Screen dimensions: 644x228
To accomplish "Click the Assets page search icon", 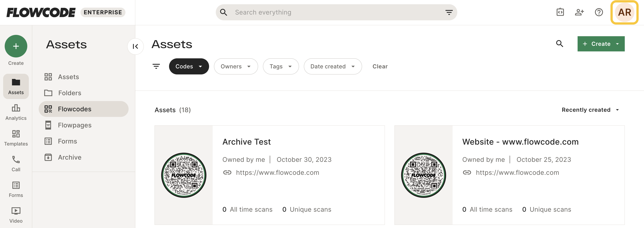I will (x=559, y=44).
